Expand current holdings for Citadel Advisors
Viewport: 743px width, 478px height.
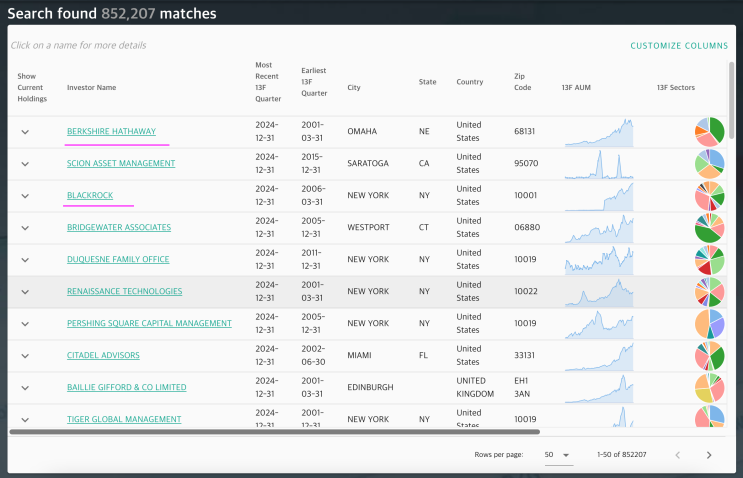(x=25, y=356)
